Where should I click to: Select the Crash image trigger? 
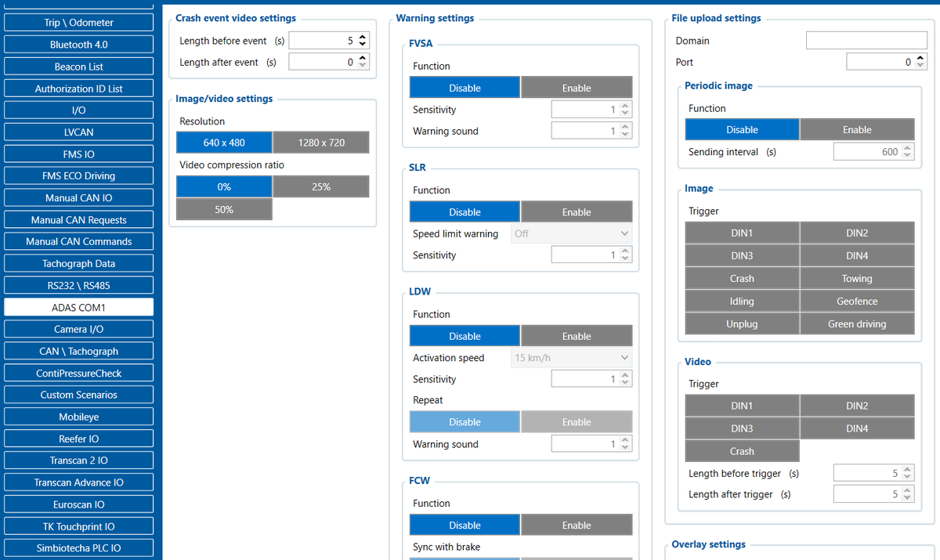[742, 279]
